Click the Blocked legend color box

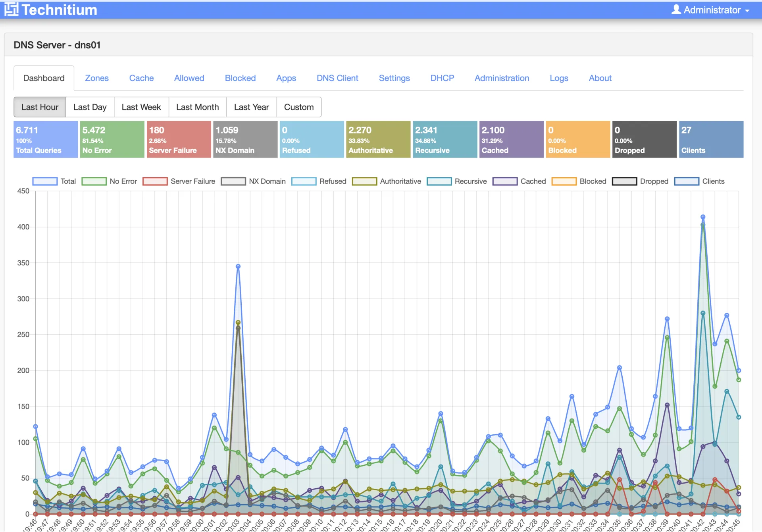pyautogui.click(x=564, y=181)
